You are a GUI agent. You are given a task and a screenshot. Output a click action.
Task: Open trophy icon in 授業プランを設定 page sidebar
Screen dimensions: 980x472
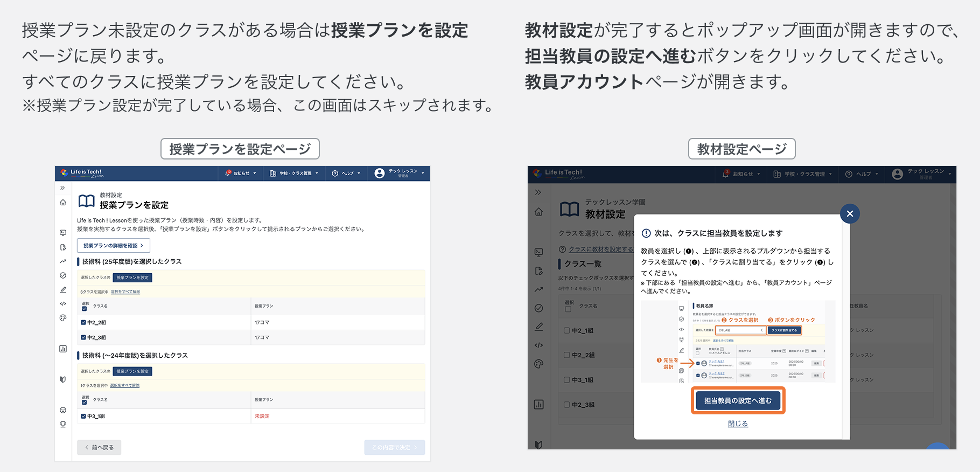coord(63,425)
